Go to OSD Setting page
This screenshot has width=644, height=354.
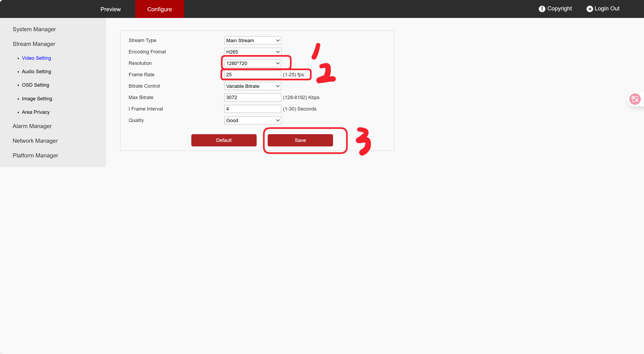pos(36,85)
